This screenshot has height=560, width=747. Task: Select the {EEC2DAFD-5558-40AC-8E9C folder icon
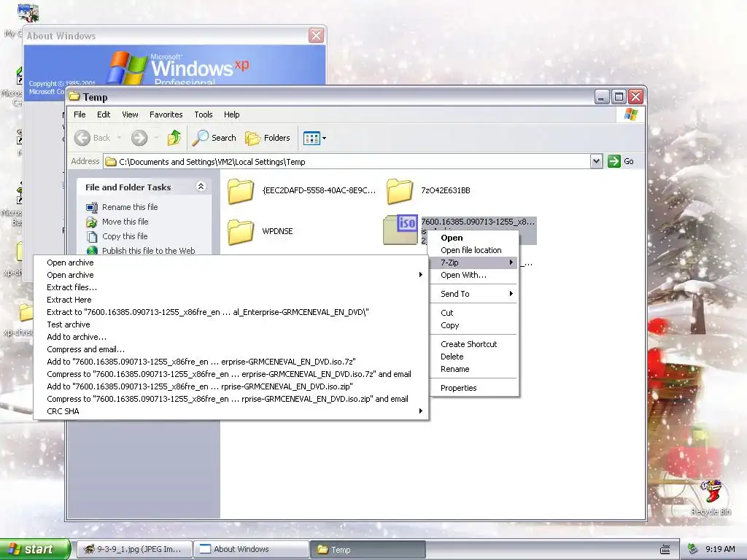click(x=241, y=192)
